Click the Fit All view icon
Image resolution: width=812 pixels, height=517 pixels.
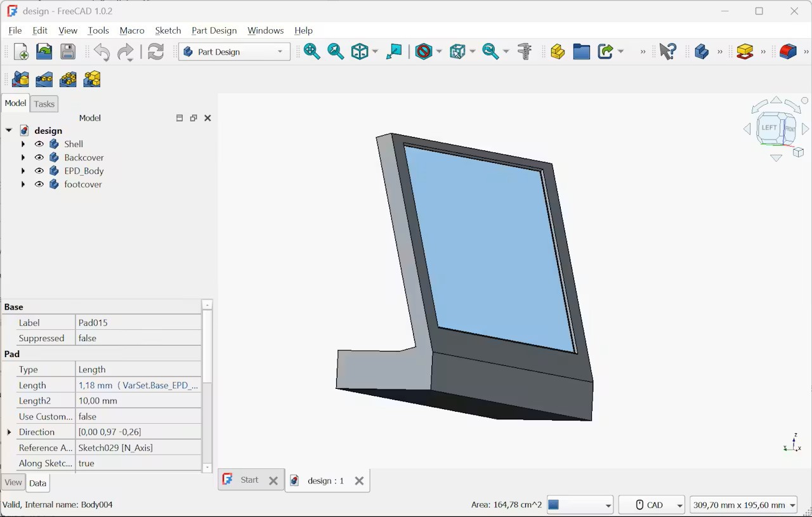point(311,52)
